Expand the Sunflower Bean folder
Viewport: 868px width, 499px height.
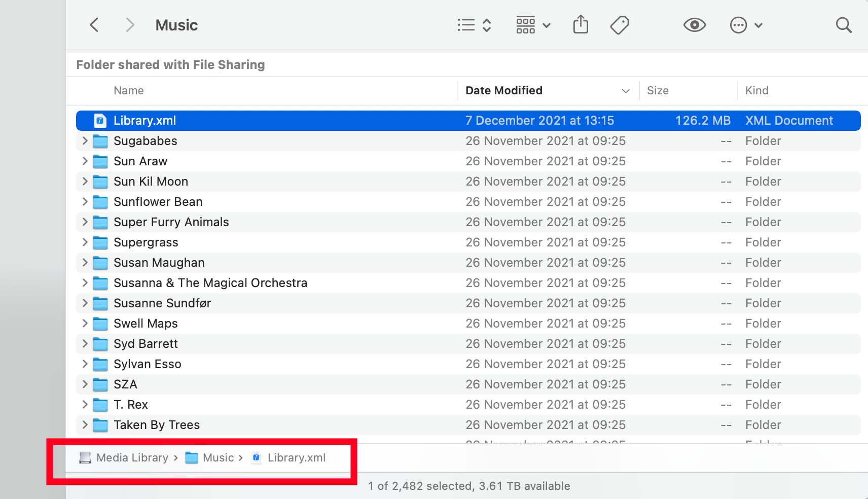pyautogui.click(x=85, y=201)
